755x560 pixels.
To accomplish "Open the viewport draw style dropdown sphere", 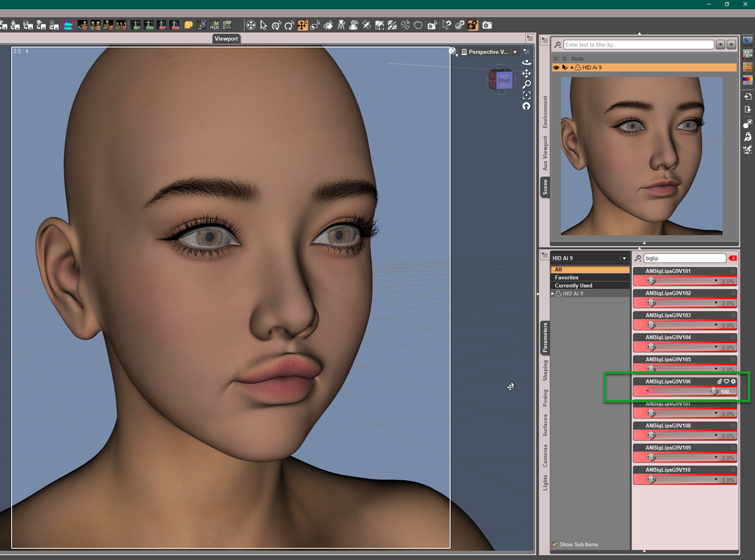I will click(453, 52).
